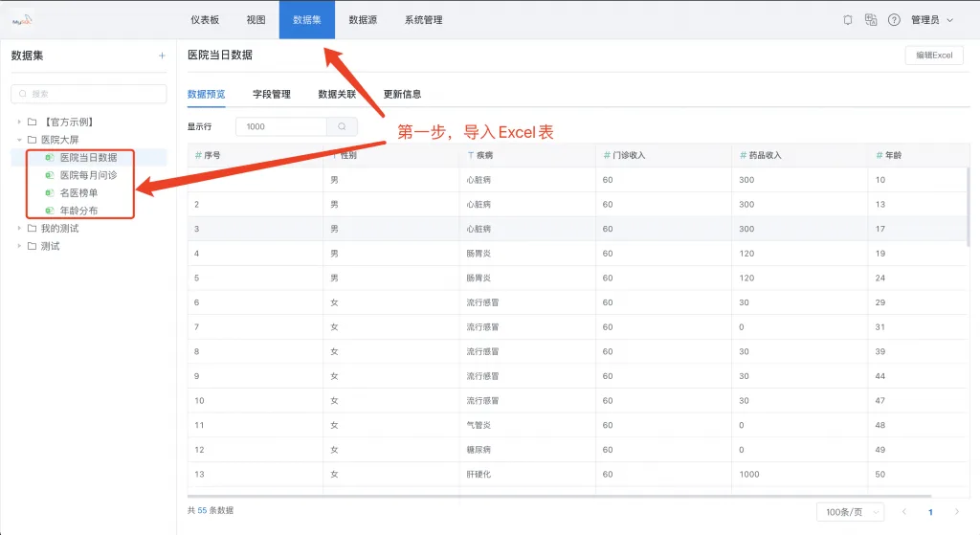Go to next page arrow
The height and width of the screenshot is (535, 980).
pyautogui.click(x=957, y=512)
